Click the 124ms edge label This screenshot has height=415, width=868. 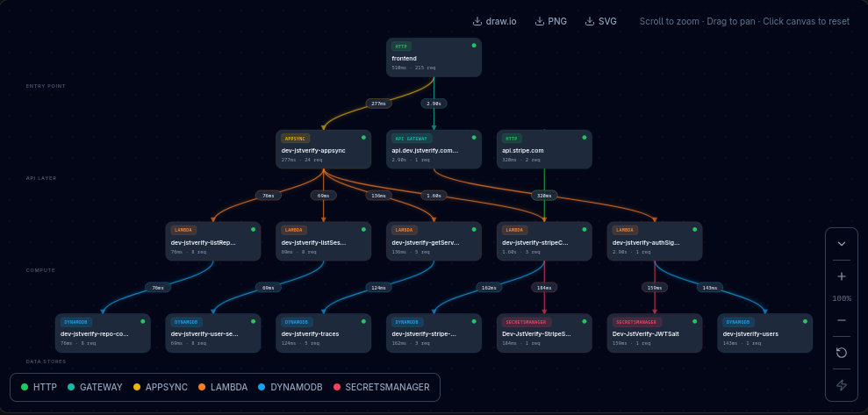(x=378, y=287)
